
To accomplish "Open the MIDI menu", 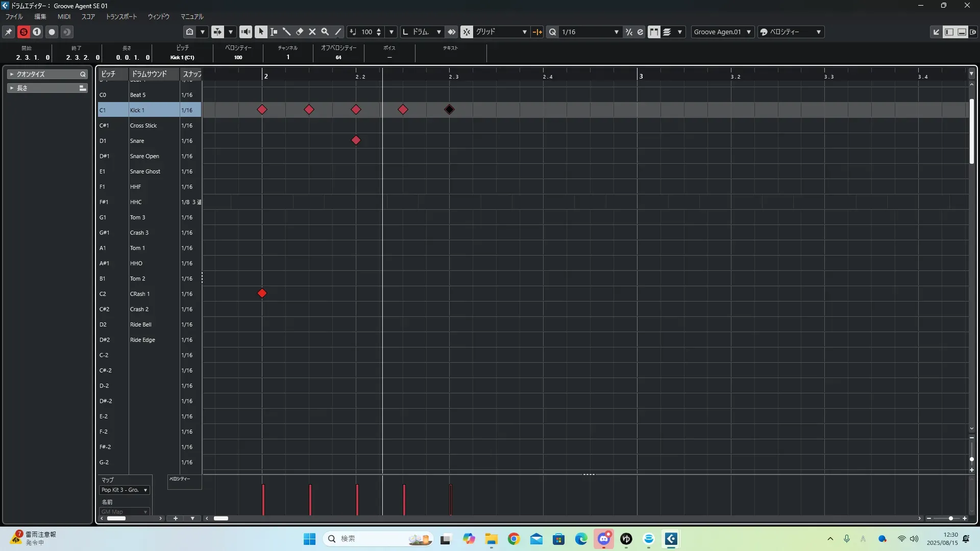I will (x=64, y=17).
